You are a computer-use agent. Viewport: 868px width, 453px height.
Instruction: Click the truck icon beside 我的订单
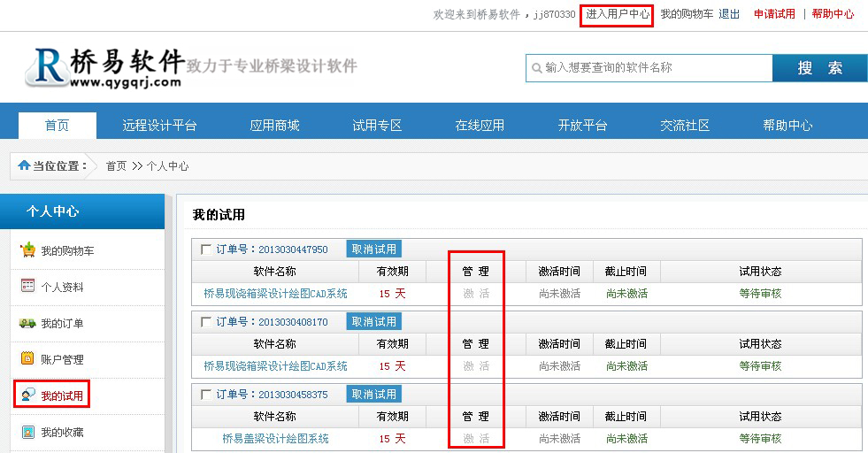[27, 323]
